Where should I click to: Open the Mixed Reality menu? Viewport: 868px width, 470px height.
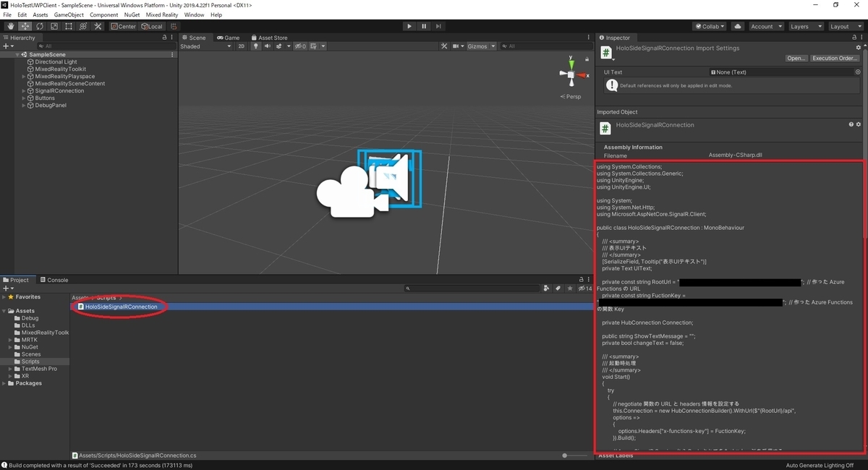click(162, 14)
